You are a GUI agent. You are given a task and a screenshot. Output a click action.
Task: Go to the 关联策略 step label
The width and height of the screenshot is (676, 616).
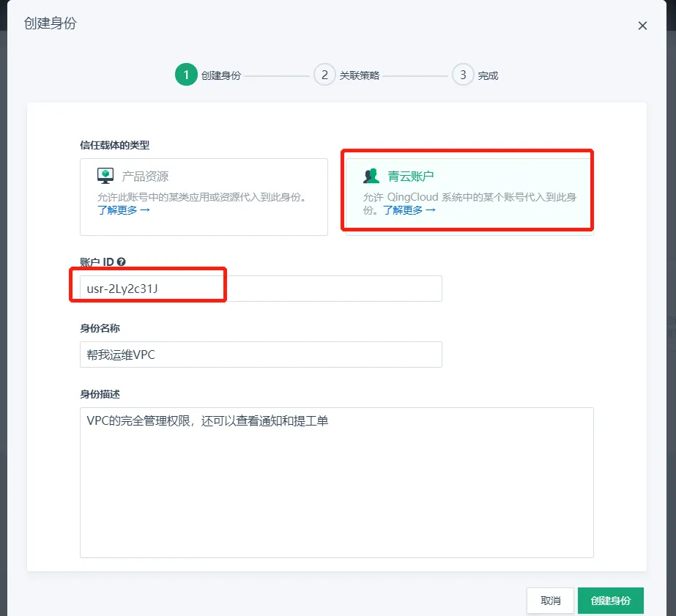pyautogui.click(x=359, y=75)
